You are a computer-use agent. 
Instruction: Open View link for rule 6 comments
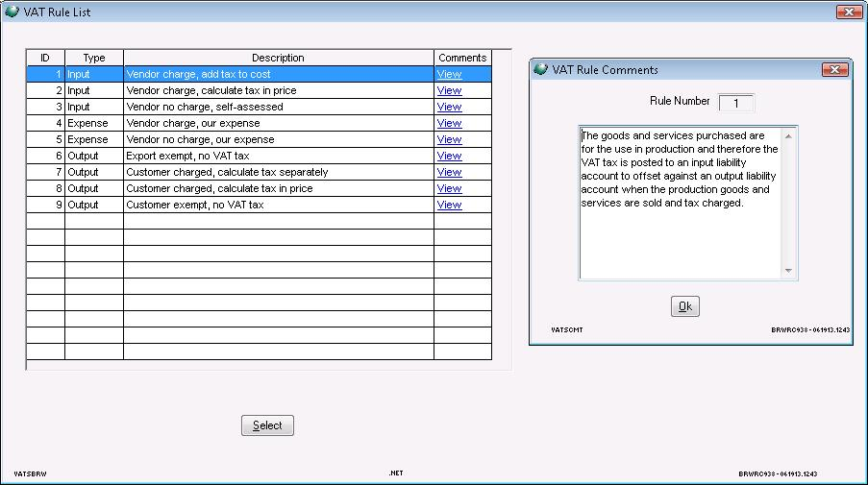449,156
